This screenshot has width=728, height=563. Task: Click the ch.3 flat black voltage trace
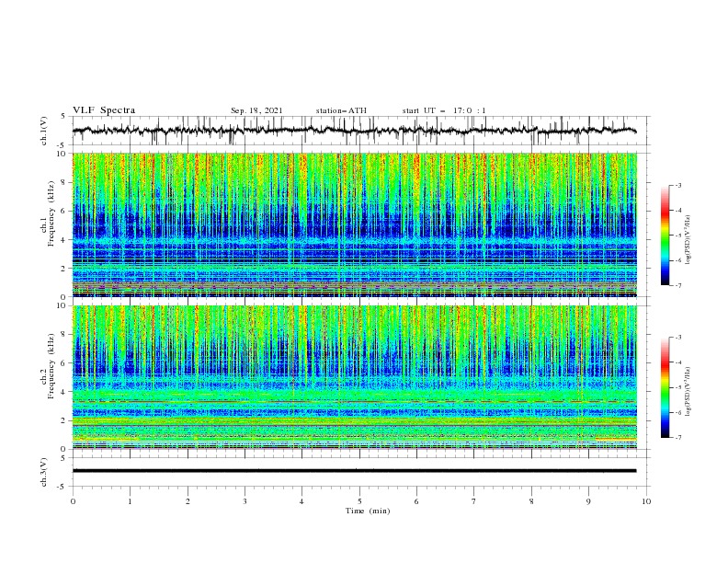coord(354,471)
